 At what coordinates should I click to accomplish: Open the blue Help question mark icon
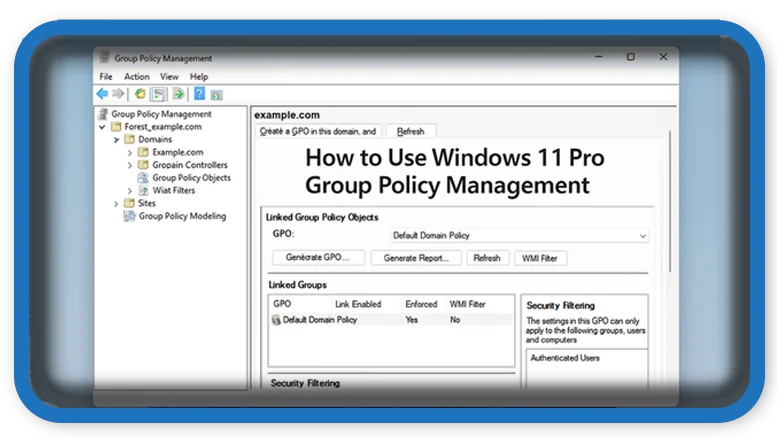coord(199,93)
